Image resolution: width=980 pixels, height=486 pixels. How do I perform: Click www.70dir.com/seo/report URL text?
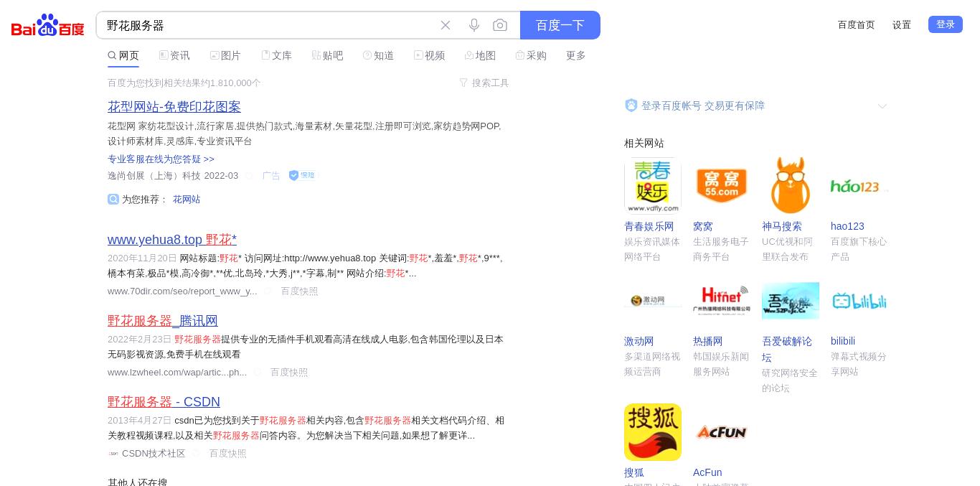pos(182,291)
